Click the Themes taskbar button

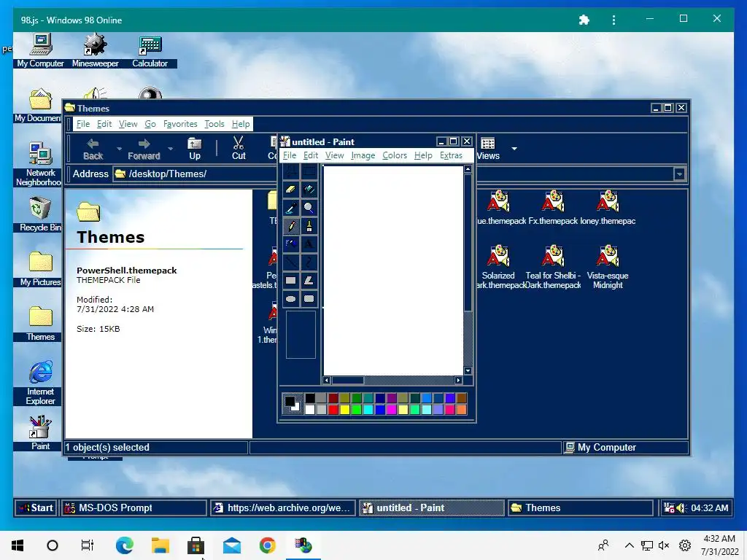580,507
